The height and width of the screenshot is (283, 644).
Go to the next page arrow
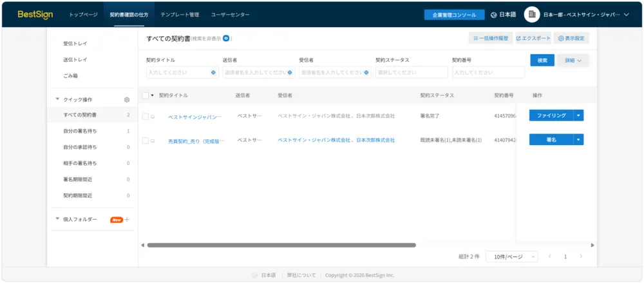[x=581, y=257]
